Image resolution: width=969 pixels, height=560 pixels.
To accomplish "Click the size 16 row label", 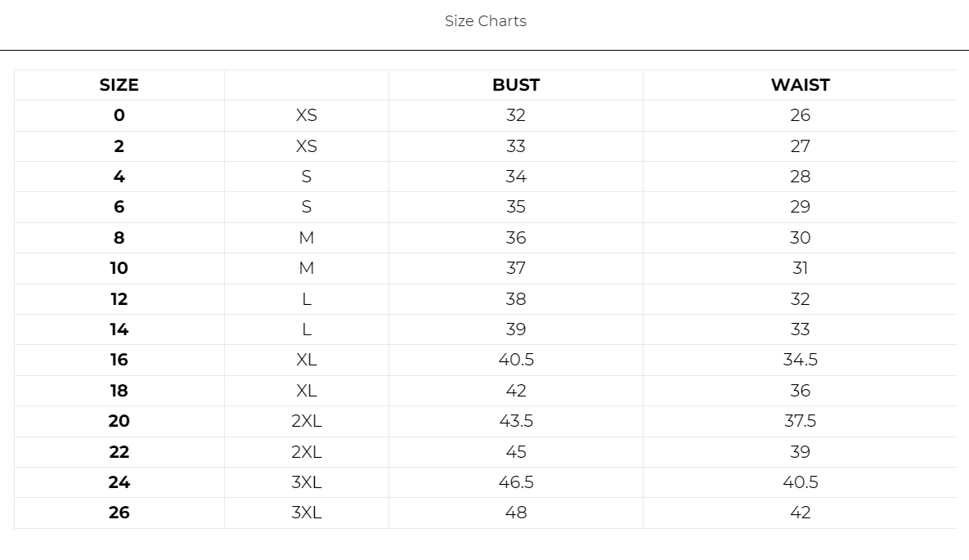I will pos(119,360).
